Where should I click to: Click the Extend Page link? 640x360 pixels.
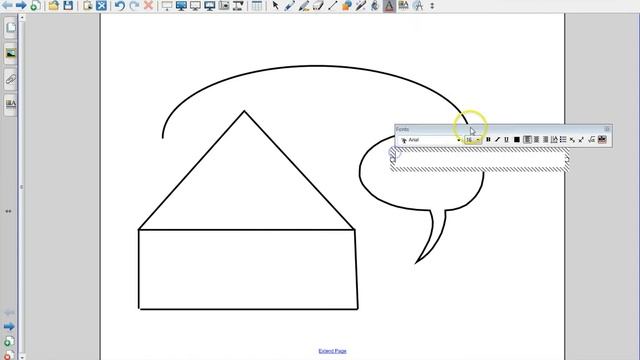(332, 351)
